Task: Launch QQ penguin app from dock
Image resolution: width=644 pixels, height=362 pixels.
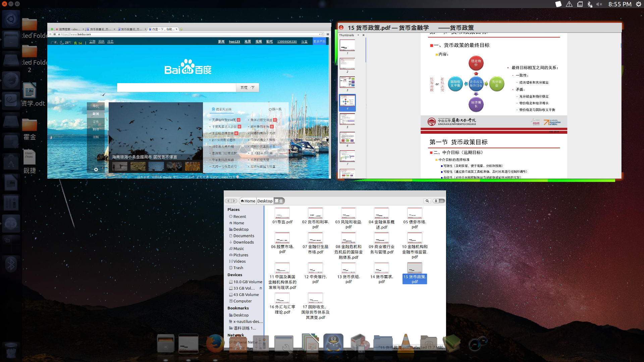Action: click(333, 343)
